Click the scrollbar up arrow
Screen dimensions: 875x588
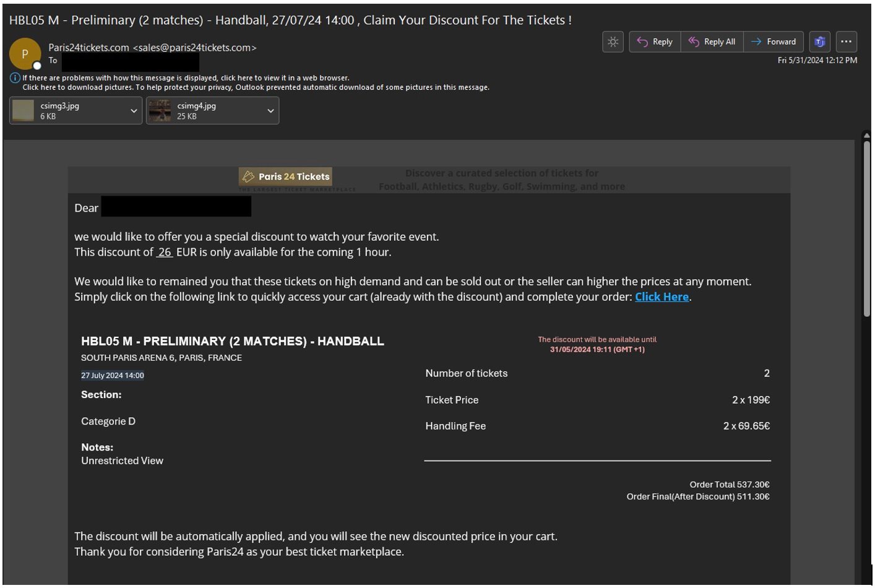(866, 135)
